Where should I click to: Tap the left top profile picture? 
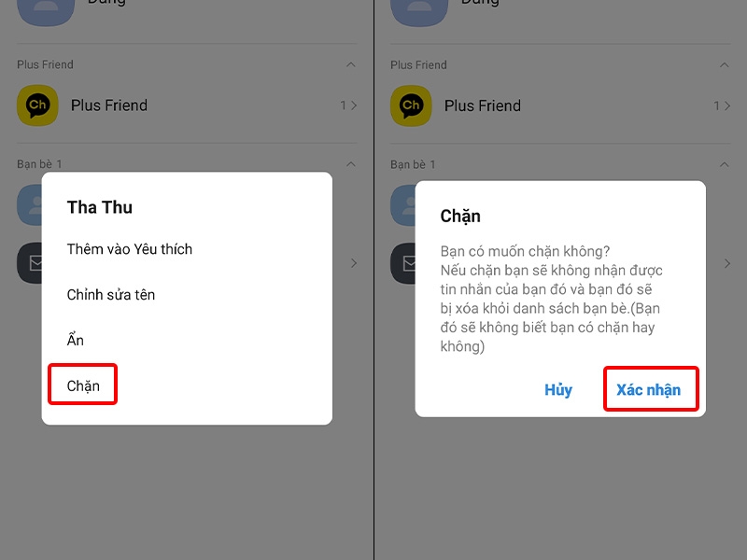(46, 12)
